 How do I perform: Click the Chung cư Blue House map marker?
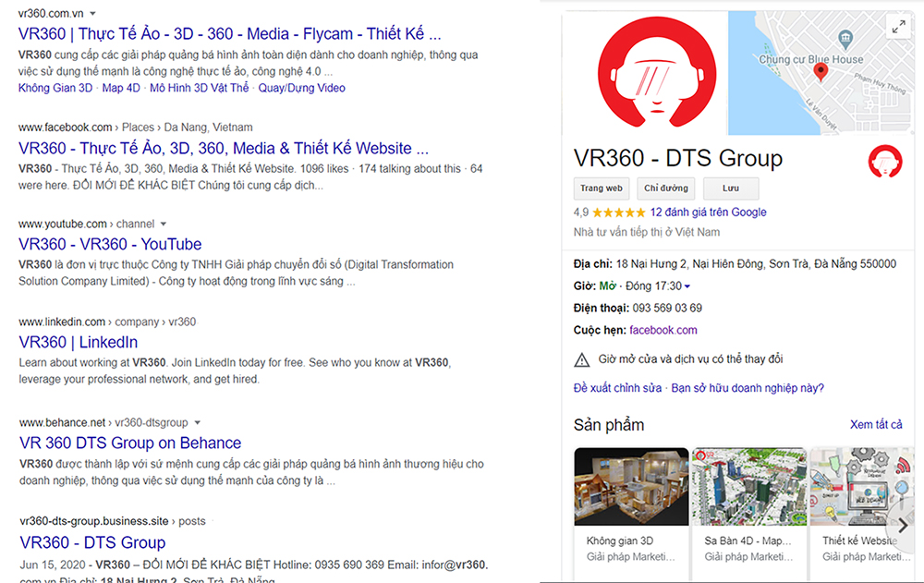[x=845, y=39]
